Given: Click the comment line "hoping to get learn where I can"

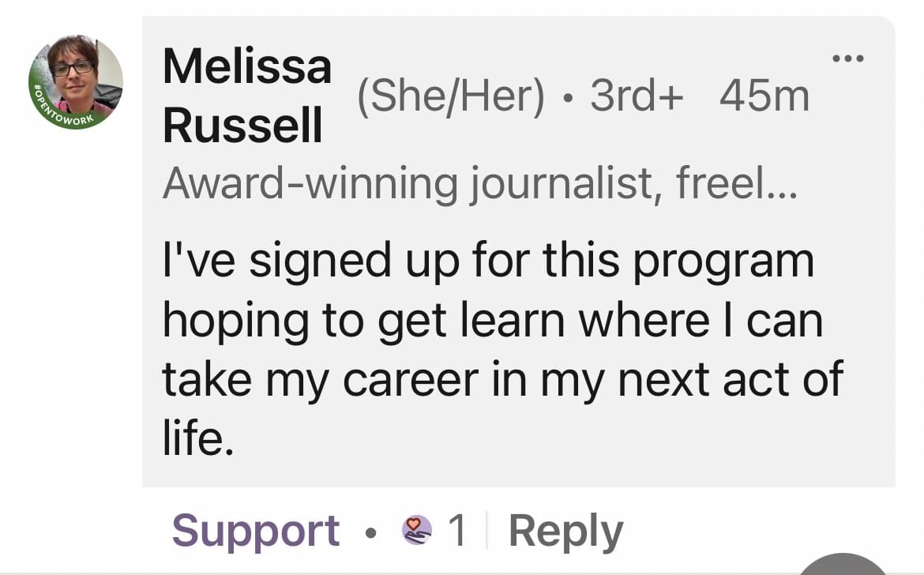Looking at the screenshot, I should tap(493, 320).
